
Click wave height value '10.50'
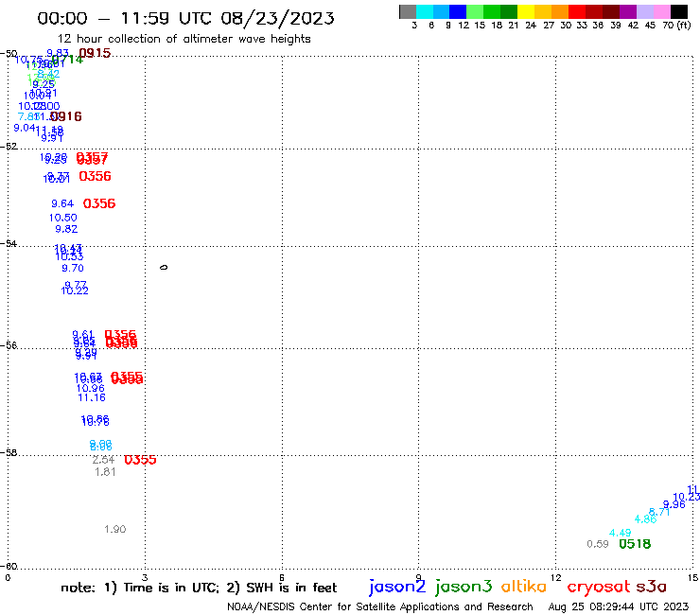(63, 218)
